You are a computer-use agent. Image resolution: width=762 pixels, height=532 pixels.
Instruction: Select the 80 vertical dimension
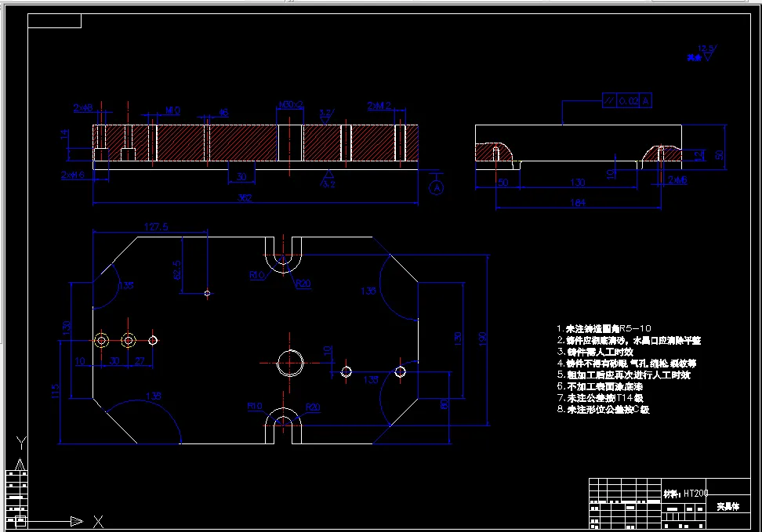tap(444, 404)
